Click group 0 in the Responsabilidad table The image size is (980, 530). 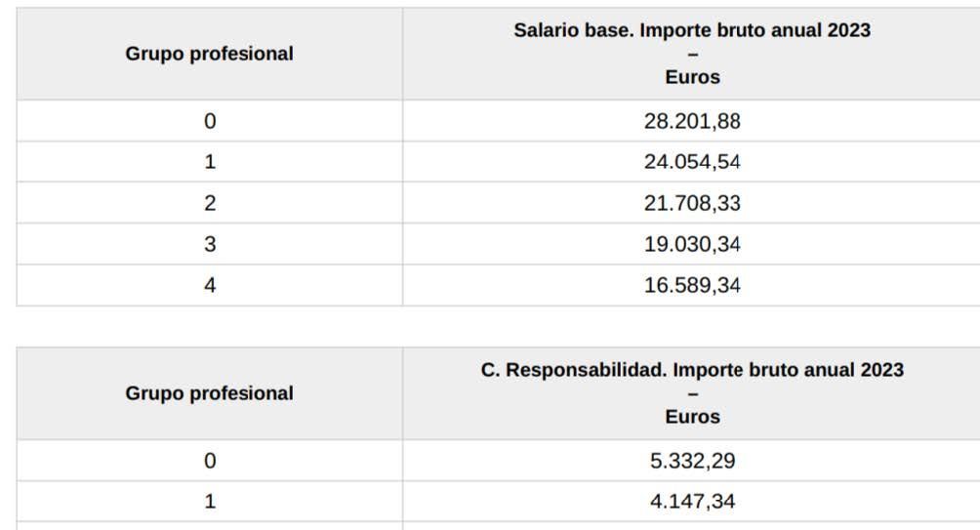210,461
